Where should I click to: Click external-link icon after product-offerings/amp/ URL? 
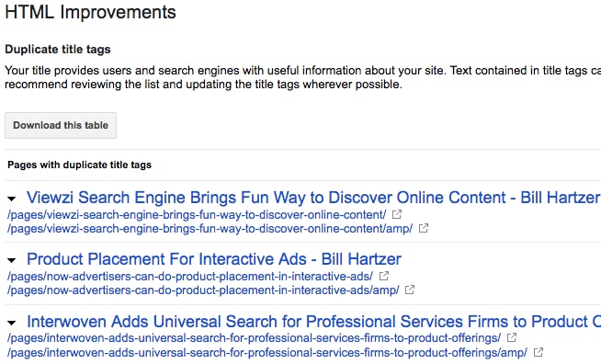click(x=539, y=352)
